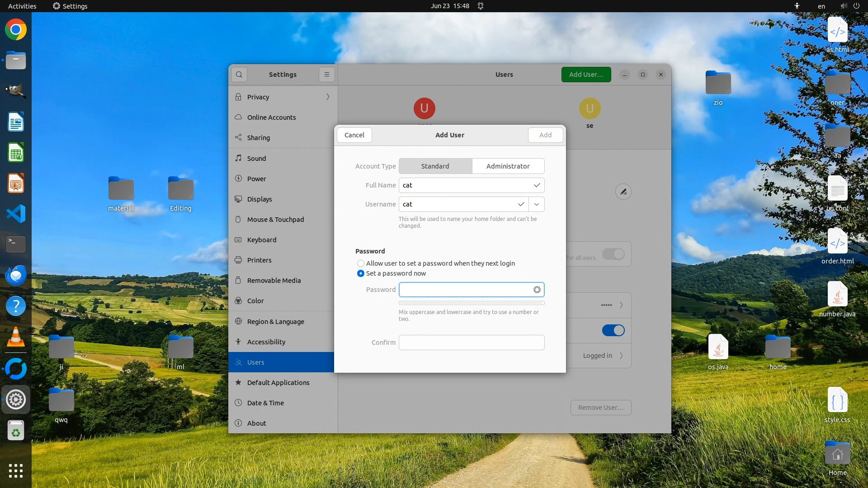This screenshot has width=868, height=488.
Task: Open Thunderbird mail from dock
Action: (x=16, y=275)
